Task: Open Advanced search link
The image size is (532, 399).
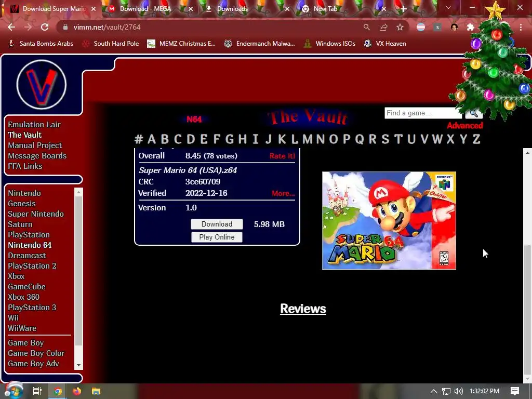Action: point(465,126)
